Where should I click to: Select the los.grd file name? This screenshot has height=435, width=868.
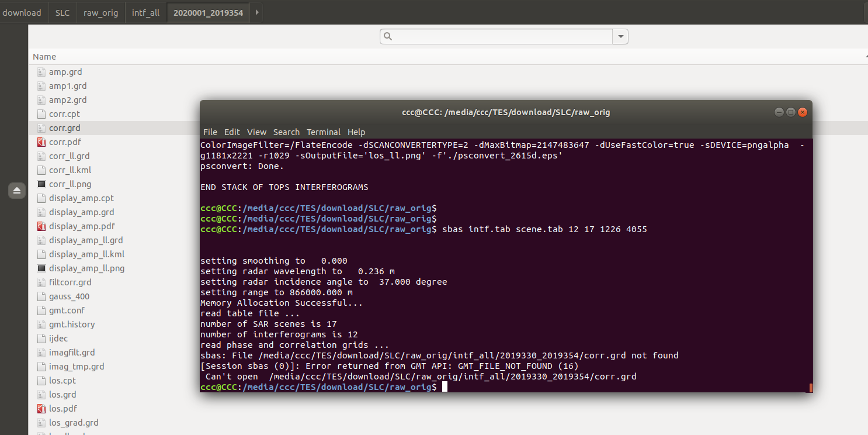click(x=63, y=395)
